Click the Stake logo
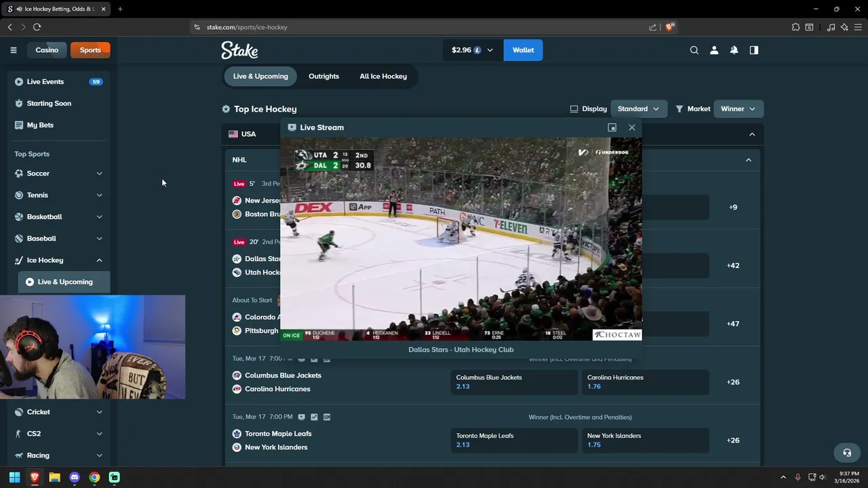 239,50
